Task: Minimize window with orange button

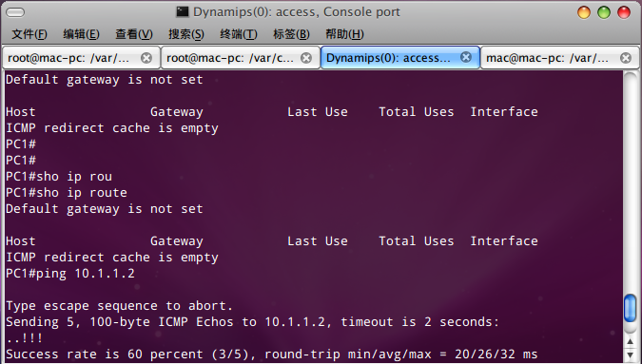Action: click(583, 12)
